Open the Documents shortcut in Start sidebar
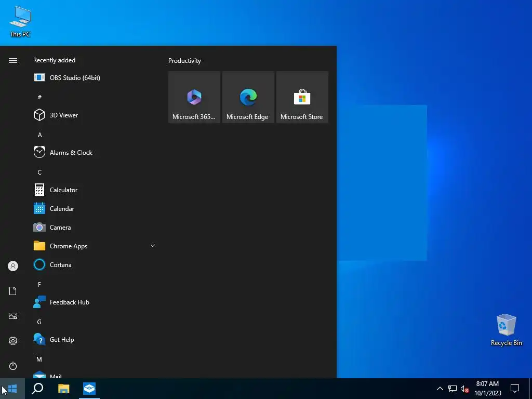This screenshot has width=532, height=399. click(13, 291)
